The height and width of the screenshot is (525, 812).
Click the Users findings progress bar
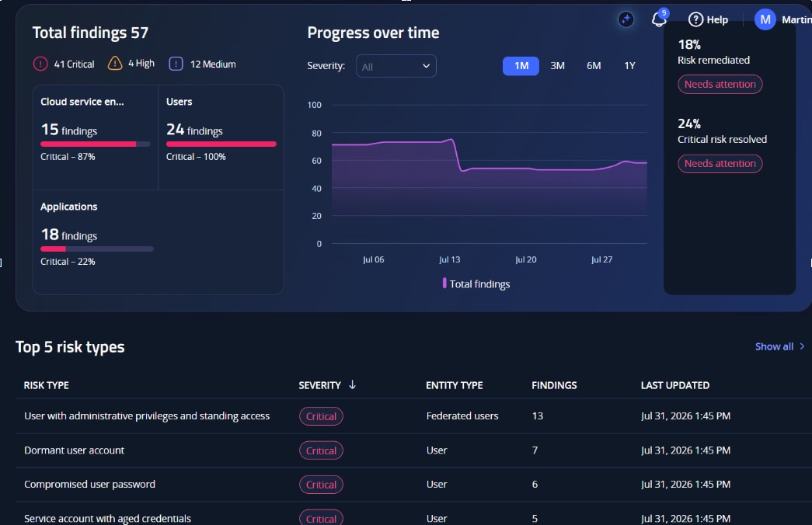tap(221, 144)
